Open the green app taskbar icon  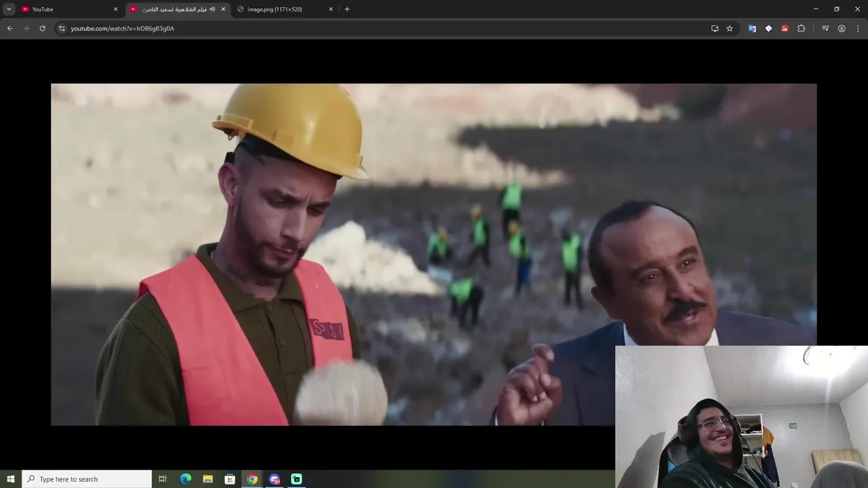point(296,479)
